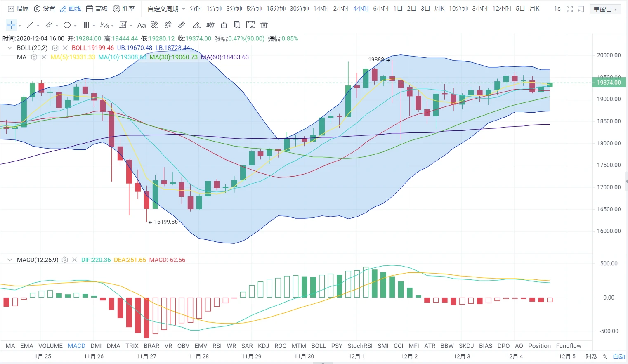Switch sub-chart indicator to BOLL
The image size is (628, 364).
319,346
